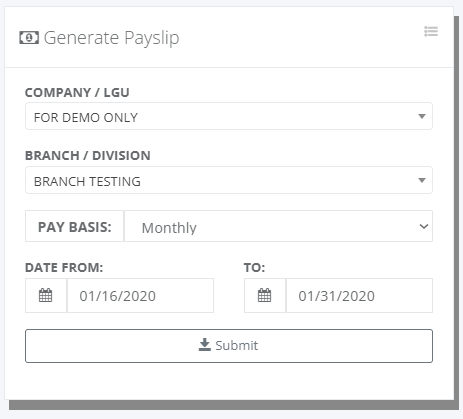Expand the arrow on the BRANCH TESTING selector

(422, 180)
